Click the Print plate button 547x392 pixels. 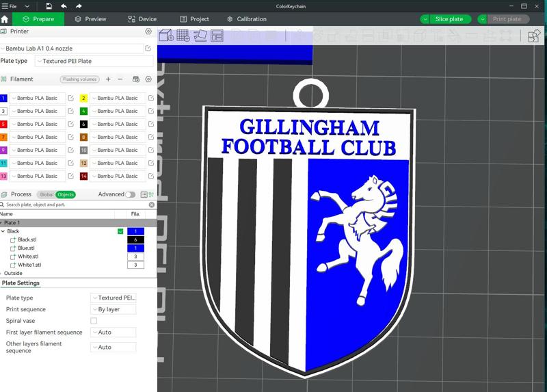click(x=507, y=19)
